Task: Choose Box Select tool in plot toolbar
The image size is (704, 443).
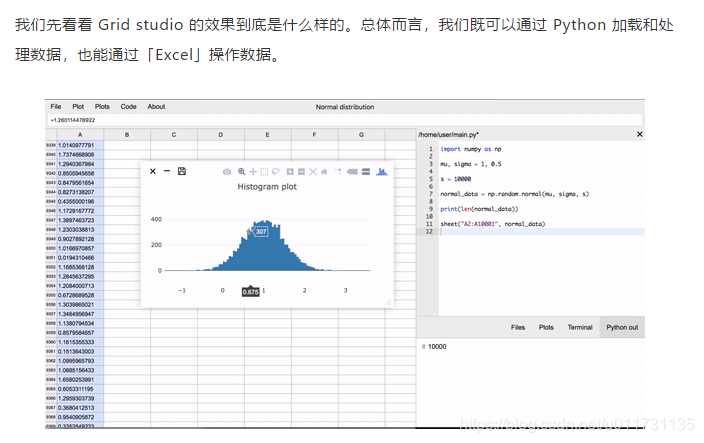Action: pos(264,171)
